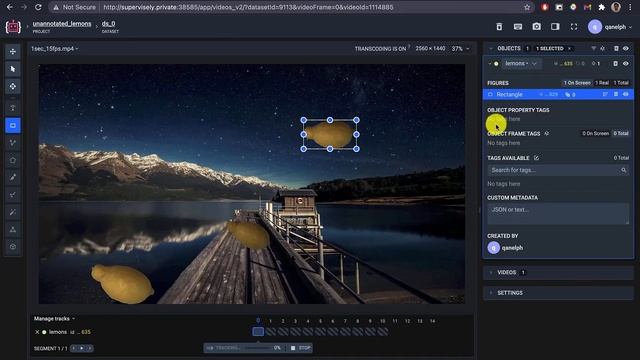This screenshot has width=640, height=360.
Task: Delete all objects via Objects header trash
Action: pyautogui.click(x=616, y=49)
